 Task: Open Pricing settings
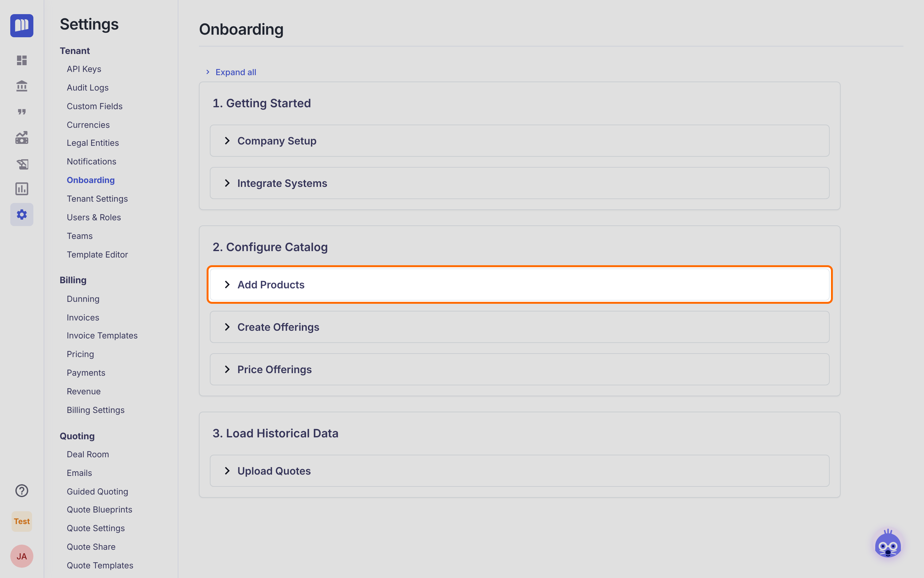click(81, 354)
